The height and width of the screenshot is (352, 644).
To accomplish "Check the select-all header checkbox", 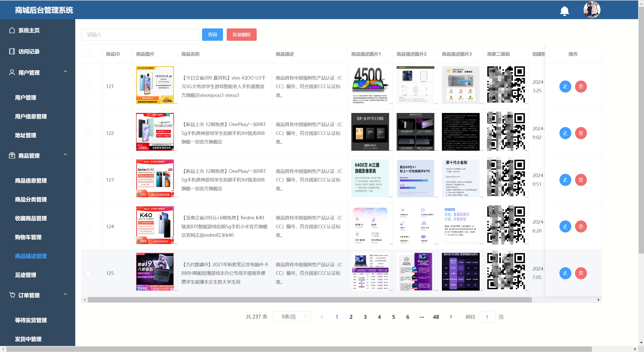I will click(88, 54).
